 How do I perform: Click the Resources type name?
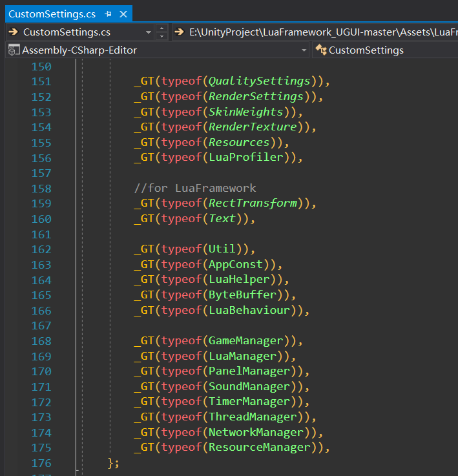[239, 142]
